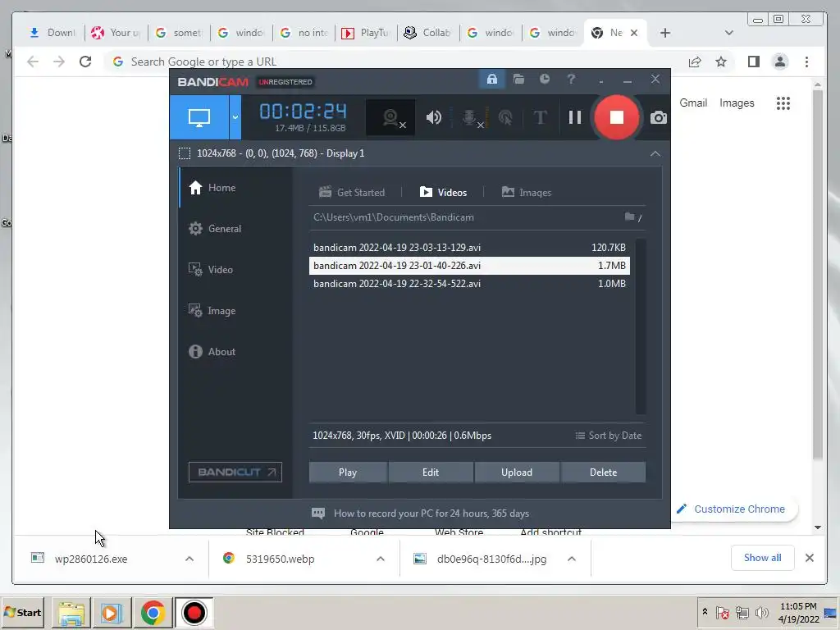
Task: Toggle mouse click effect icon
Action: (x=504, y=117)
